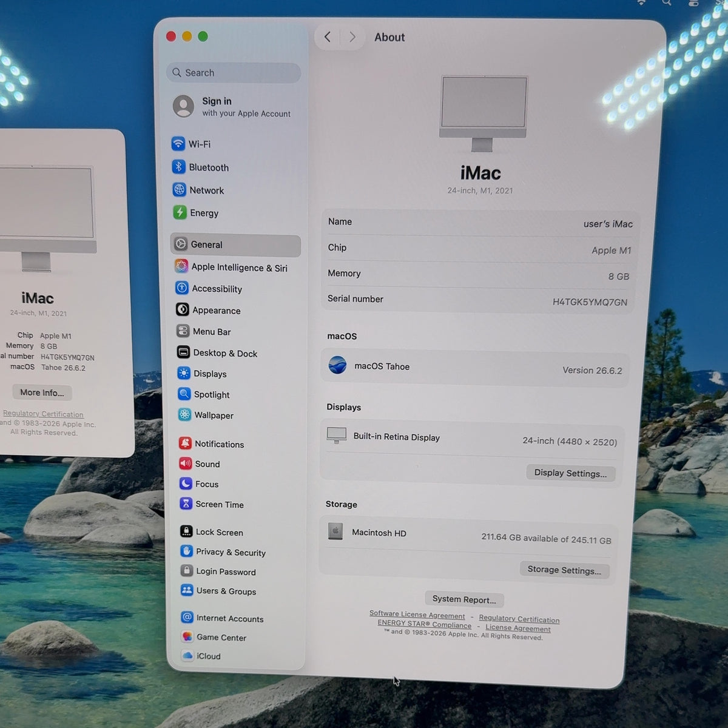Select the Sound speaker icon

[x=186, y=463]
